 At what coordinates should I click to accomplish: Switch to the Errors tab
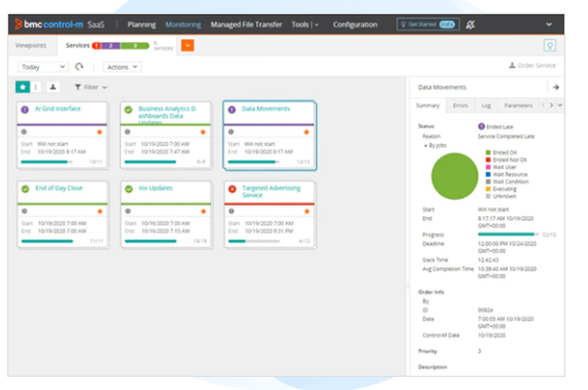460,106
